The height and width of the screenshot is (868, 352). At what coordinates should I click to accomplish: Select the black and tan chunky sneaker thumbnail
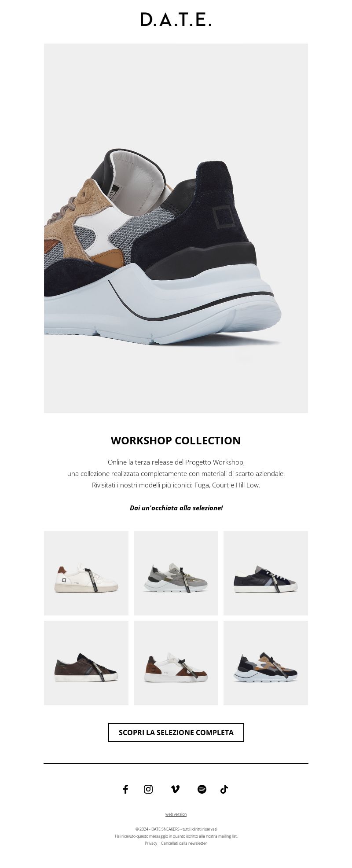pyautogui.click(x=266, y=663)
